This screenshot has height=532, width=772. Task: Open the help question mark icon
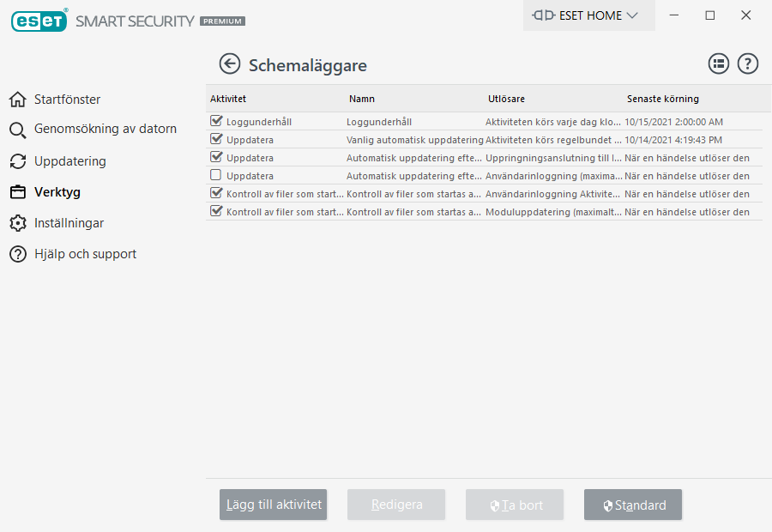tap(748, 63)
